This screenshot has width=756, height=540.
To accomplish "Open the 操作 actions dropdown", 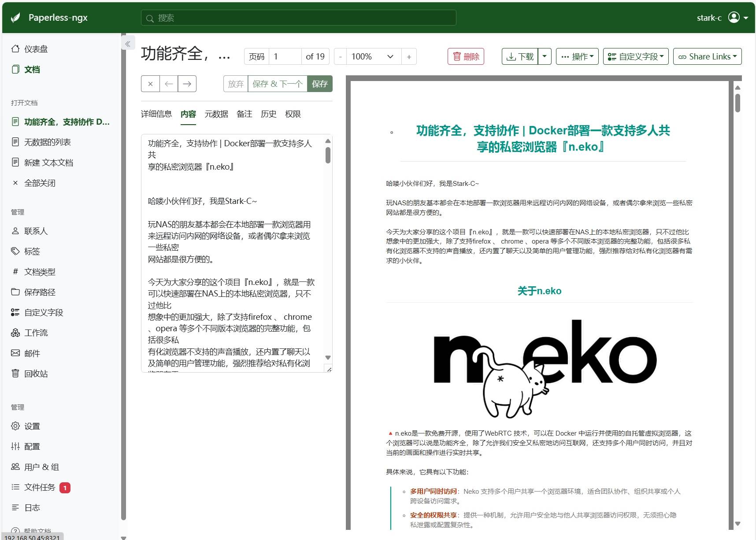I will 577,56.
